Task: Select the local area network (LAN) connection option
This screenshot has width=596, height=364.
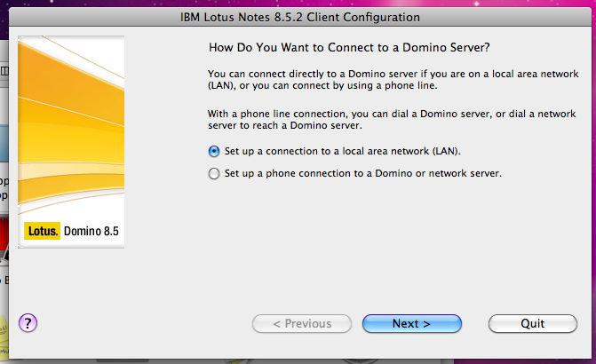Action: [x=214, y=151]
